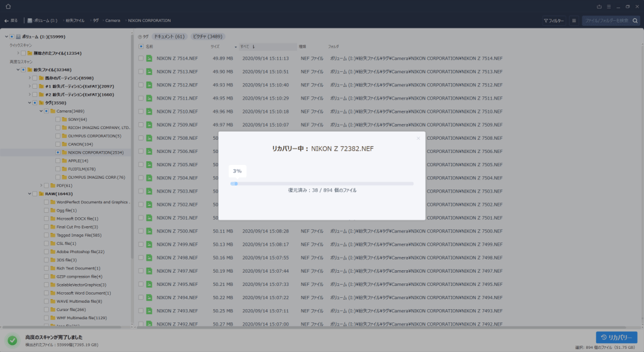
Task: Click the NIKON Z 7514.NEF file icon
Action: 149,59
